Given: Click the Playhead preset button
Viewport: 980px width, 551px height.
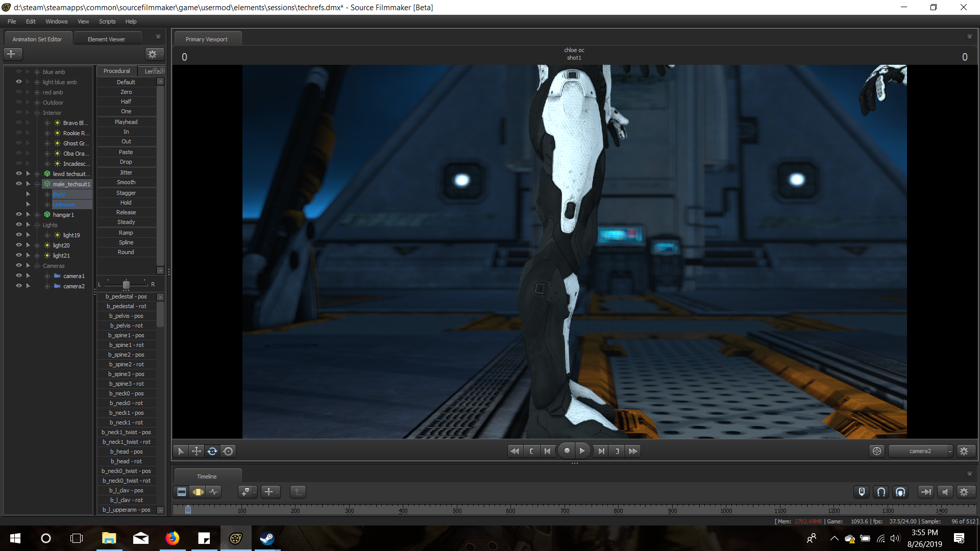Looking at the screenshot, I should tap(126, 122).
